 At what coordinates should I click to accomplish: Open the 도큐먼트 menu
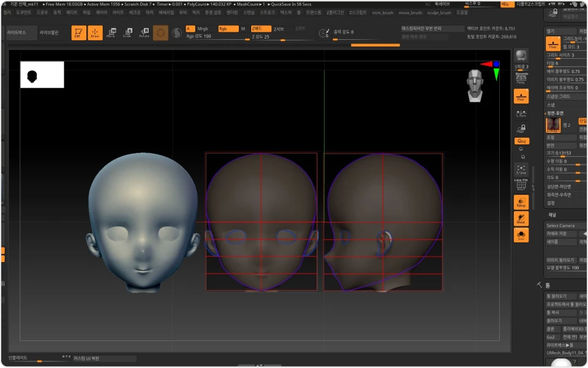(23, 12)
